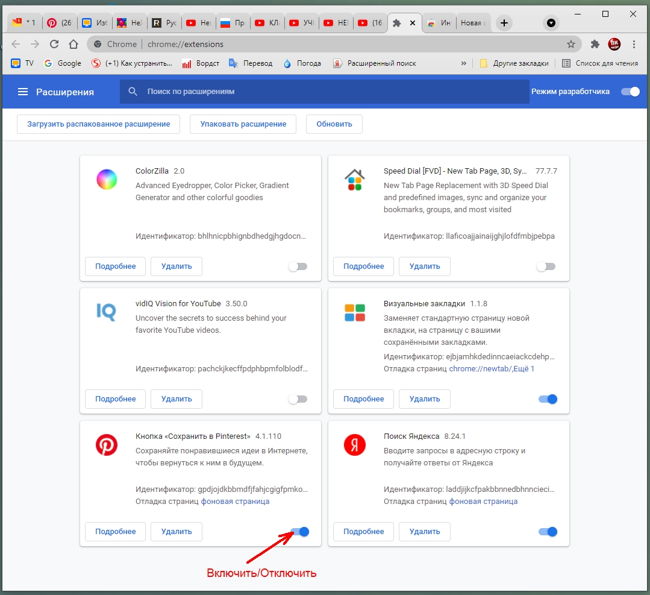Open Подробнее for Визуальные закладки
Viewport: 650px width, 595px height.
(364, 399)
